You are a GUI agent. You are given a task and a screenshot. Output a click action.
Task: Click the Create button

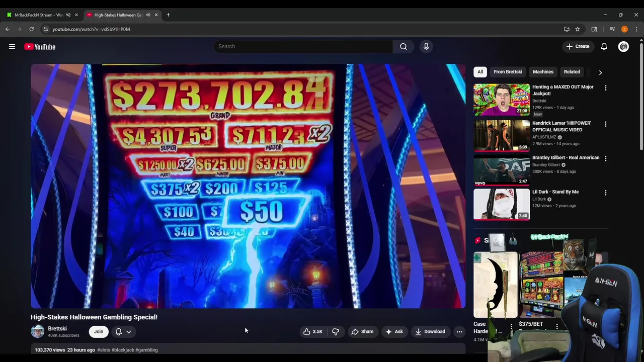coord(578,46)
